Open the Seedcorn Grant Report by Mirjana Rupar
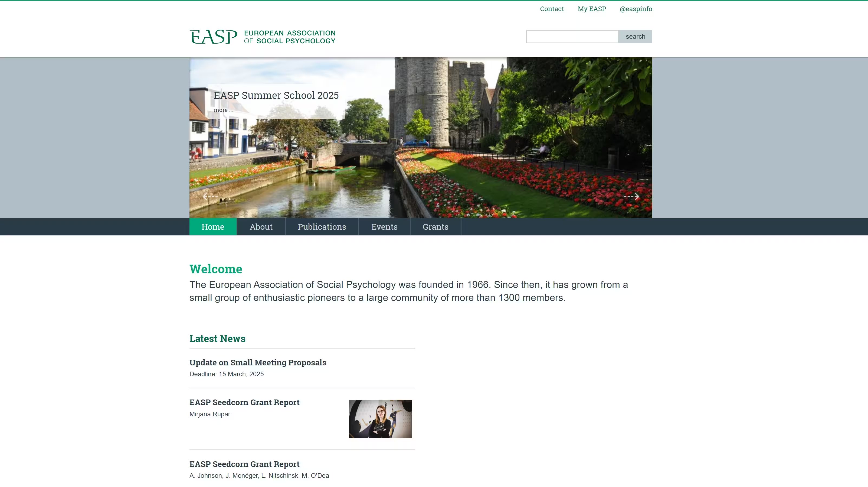This screenshot has height=487, width=868. point(244,402)
